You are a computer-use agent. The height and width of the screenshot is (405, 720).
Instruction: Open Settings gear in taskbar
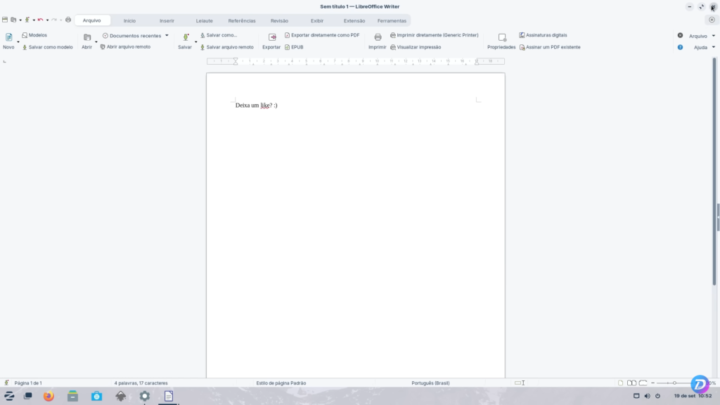click(145, 396)
